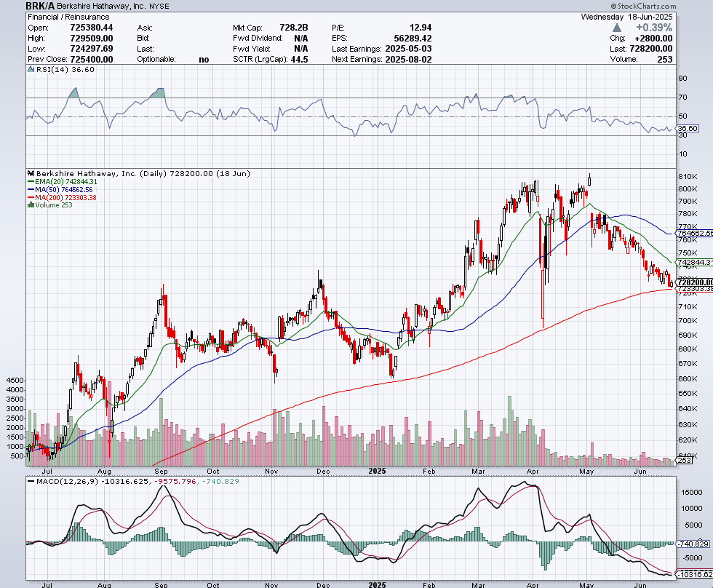Click the 30 oversold level on the RSI axis
Viewport: 713px width, 588px height.
coord(682,135)
